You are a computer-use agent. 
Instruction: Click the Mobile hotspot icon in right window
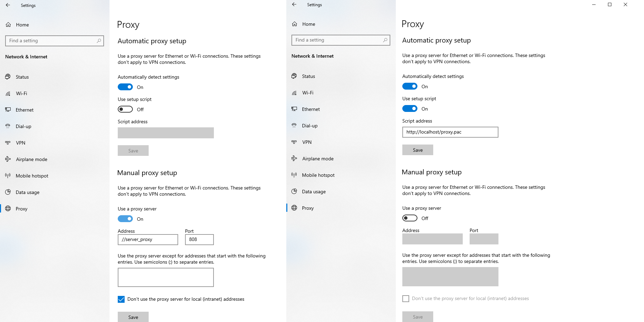point(294,175)
